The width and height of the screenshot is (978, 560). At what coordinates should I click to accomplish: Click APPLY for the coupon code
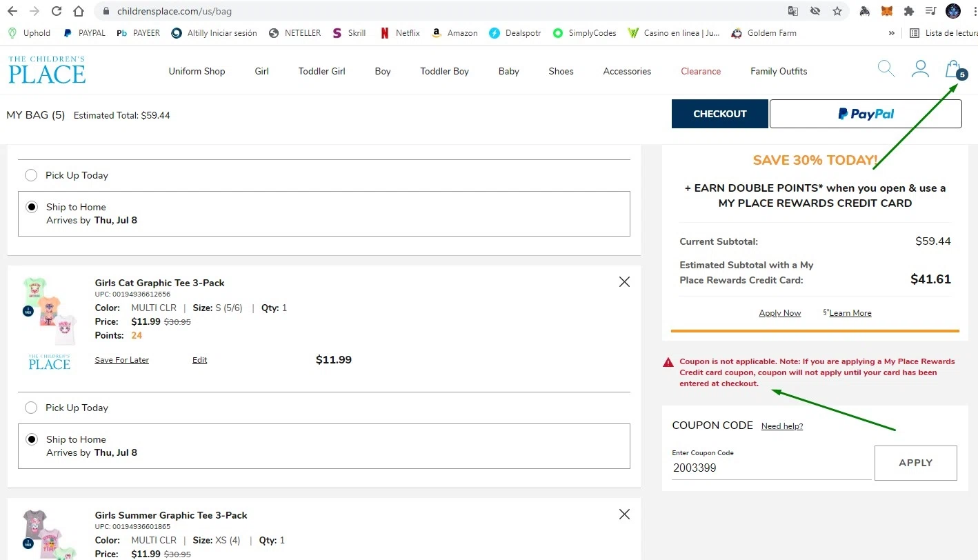point(915,463)
